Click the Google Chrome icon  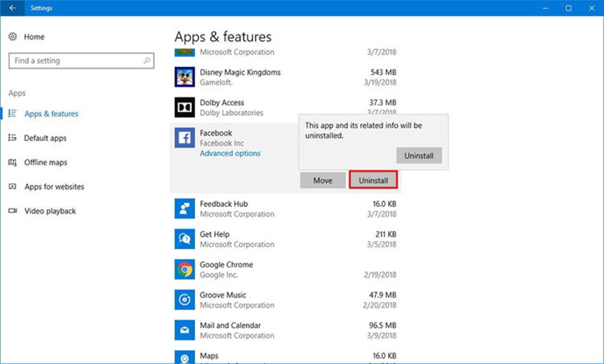pyautogui.click(x=185, y=269)
